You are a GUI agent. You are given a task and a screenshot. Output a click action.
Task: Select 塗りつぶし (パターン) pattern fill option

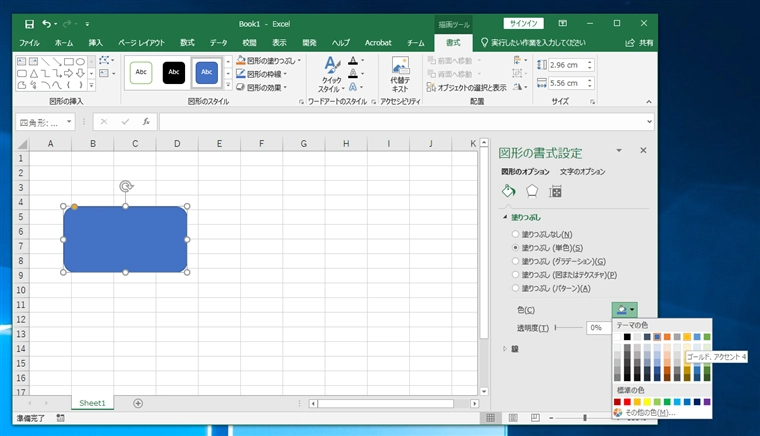coord(515,289)
